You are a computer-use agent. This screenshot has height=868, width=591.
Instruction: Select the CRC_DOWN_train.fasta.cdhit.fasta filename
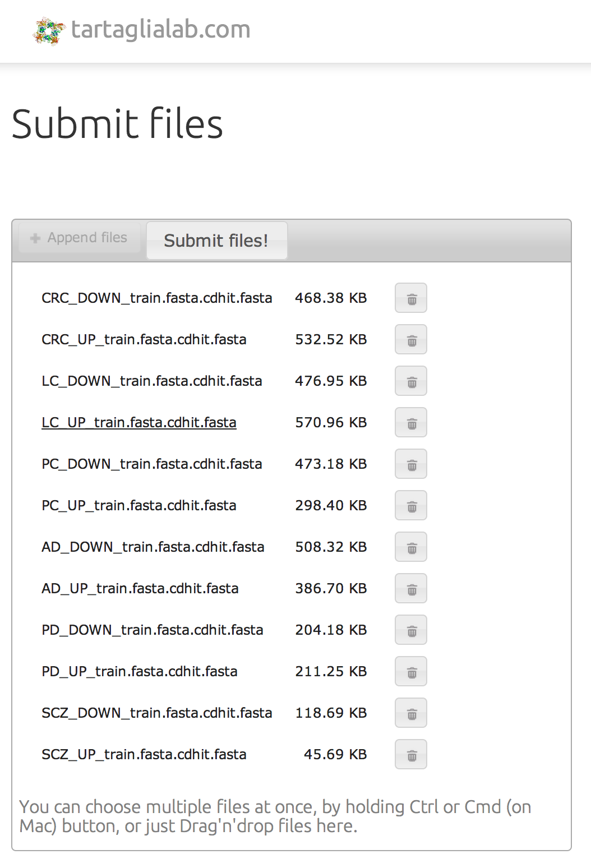(156, 298)
